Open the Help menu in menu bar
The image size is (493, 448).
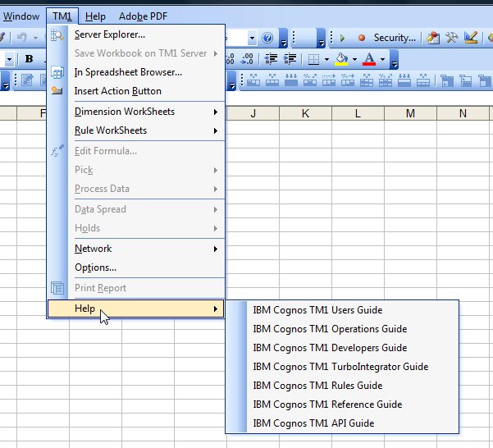(95, 16)
